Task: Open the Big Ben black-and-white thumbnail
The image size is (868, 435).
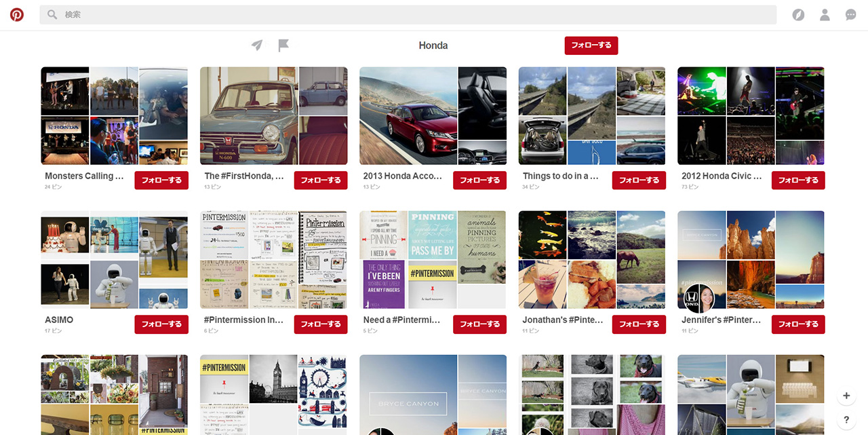Action: (273, 379)
